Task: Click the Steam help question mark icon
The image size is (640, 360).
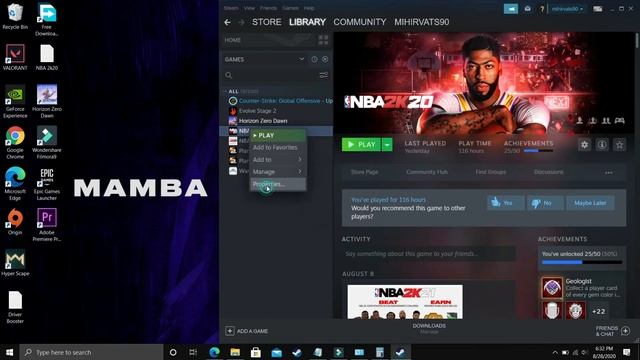Action: (x=542, y=9)
